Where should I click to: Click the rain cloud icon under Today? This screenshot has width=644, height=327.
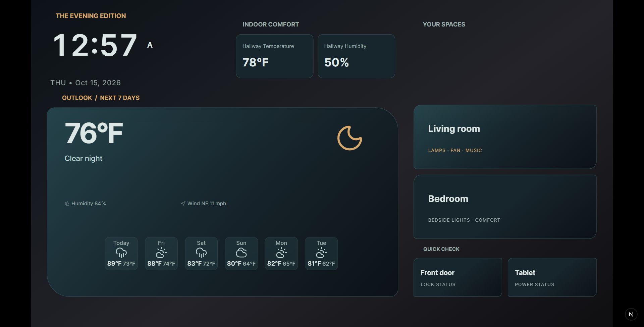coord(121,253)
